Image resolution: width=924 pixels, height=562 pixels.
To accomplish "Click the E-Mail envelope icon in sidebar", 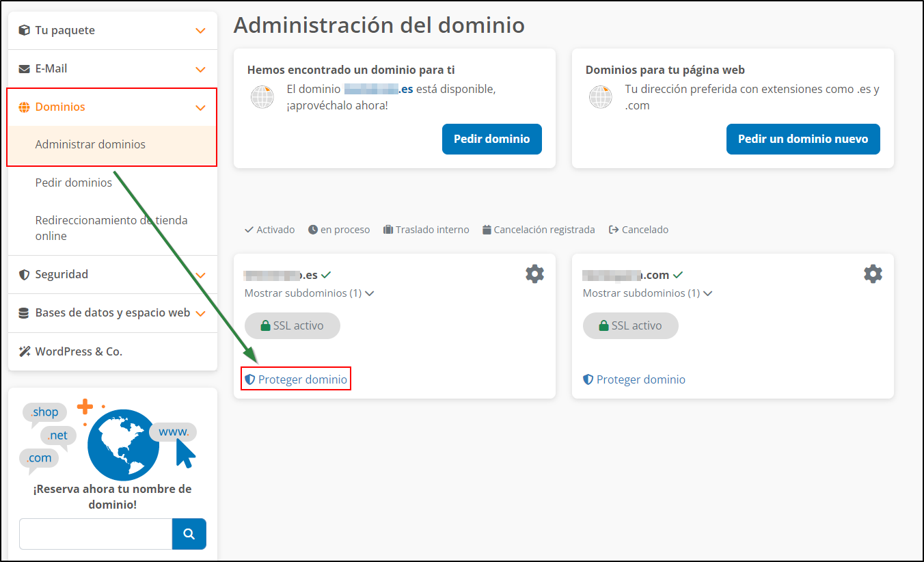I will (23, 68).
